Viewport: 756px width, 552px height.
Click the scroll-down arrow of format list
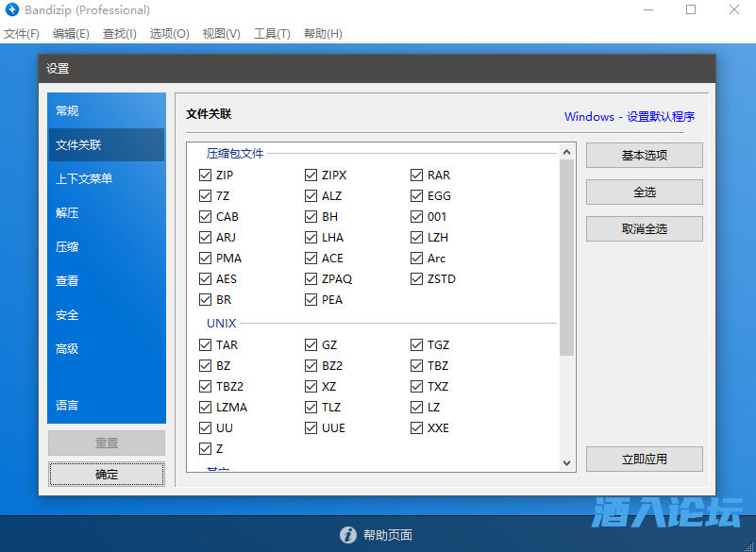pyautogui.click(x=567, y=463)
